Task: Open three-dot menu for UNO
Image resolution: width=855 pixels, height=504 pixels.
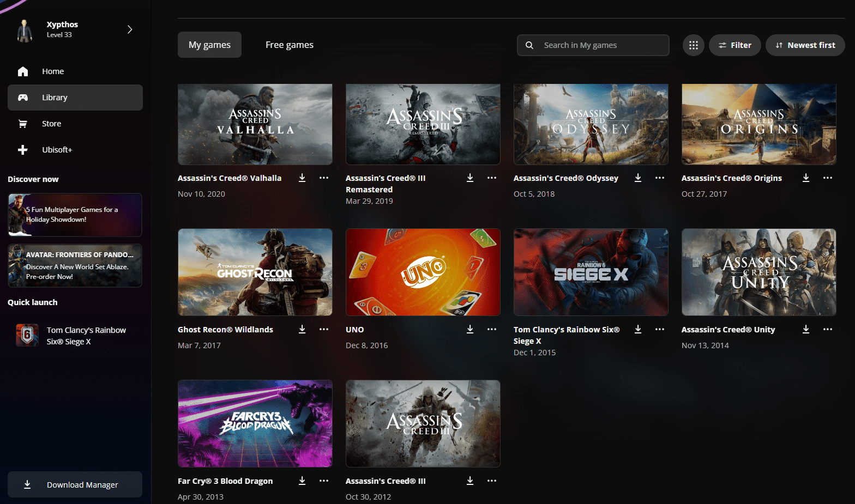Action: point(492,330)
